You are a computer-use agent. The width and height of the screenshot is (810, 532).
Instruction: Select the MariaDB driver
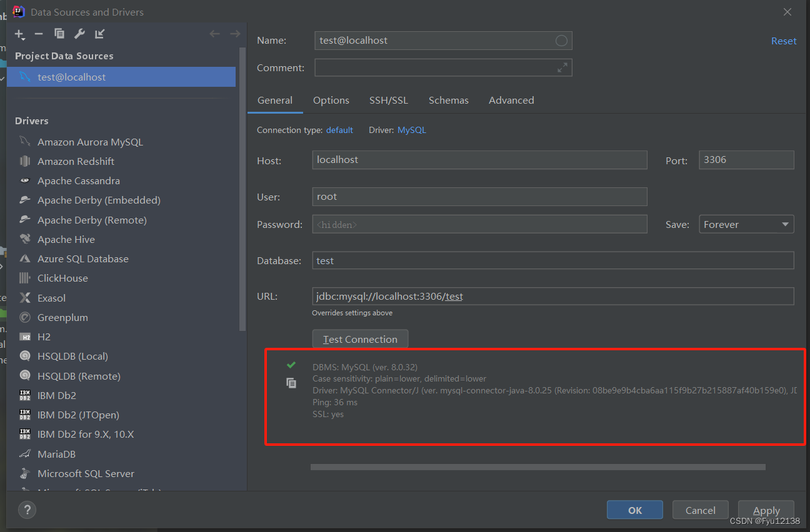click(x=59, y=453)
